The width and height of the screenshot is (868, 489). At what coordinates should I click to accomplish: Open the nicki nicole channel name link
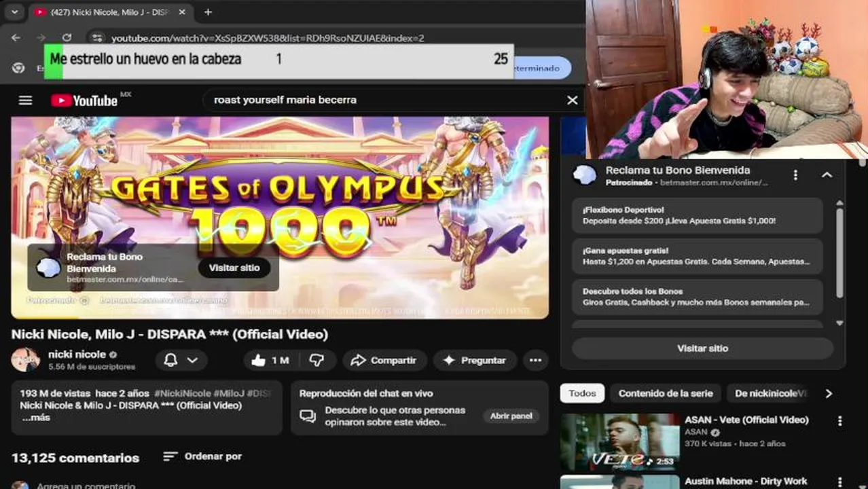point(77,354)
